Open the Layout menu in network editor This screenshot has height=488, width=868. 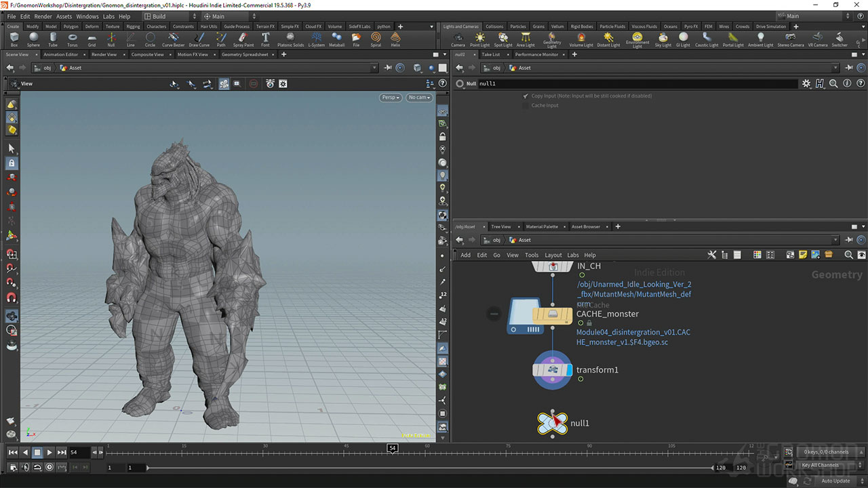coord(553,255)
